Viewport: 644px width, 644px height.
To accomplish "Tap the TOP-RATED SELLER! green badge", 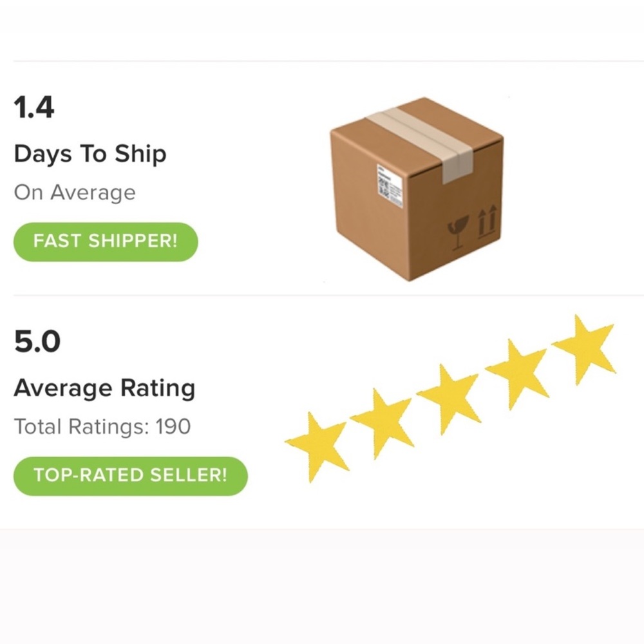I will 131,476.
